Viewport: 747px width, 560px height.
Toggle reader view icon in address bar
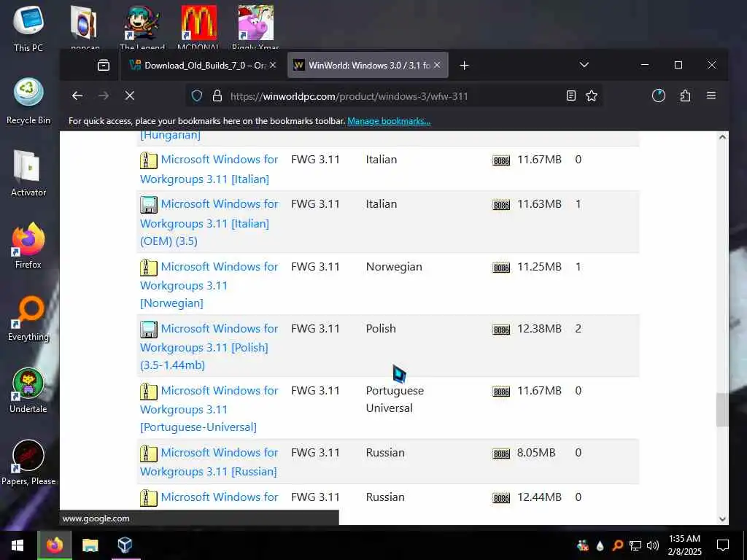[x=570, y=96]
